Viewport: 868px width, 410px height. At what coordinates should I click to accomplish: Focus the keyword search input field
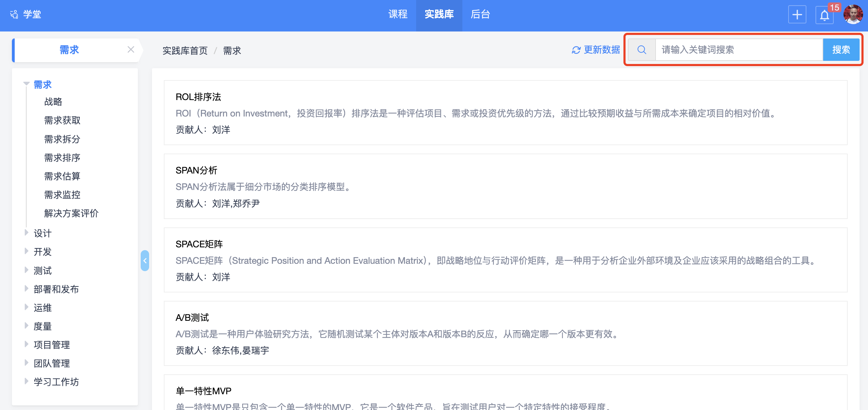click(738, 50)
